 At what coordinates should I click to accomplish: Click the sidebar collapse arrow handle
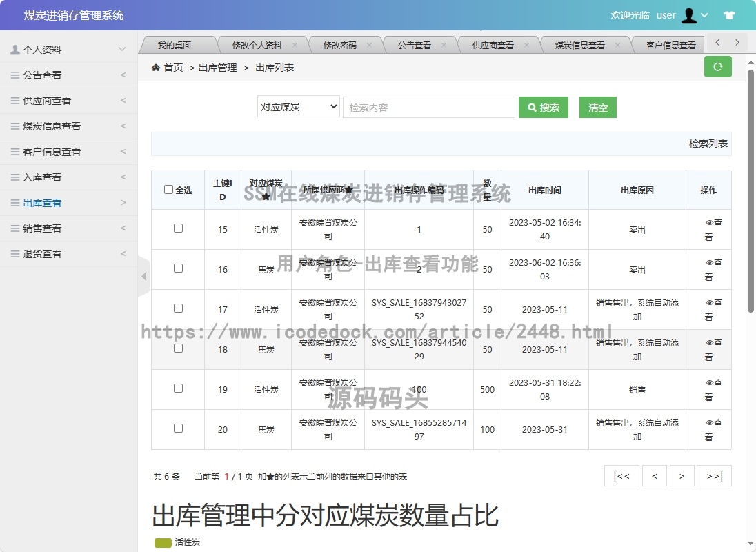coord(143,276)
